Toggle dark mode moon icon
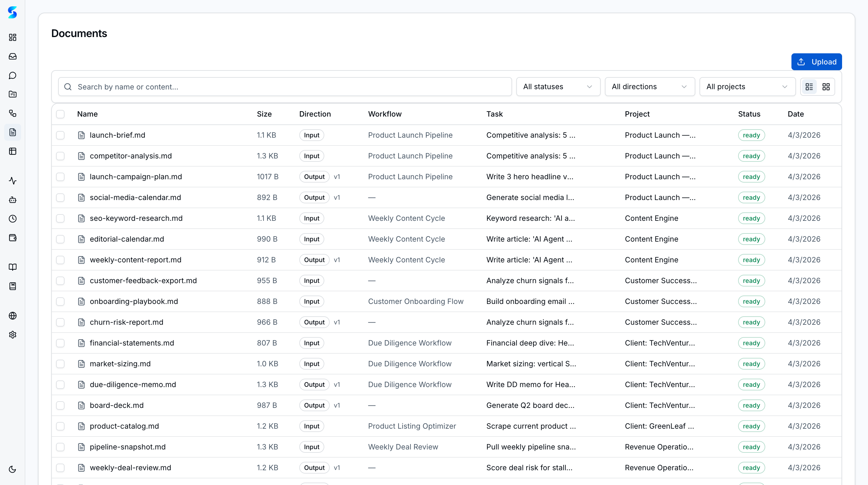Viewport: 868px width, 485px height. (x=12, y=469)
